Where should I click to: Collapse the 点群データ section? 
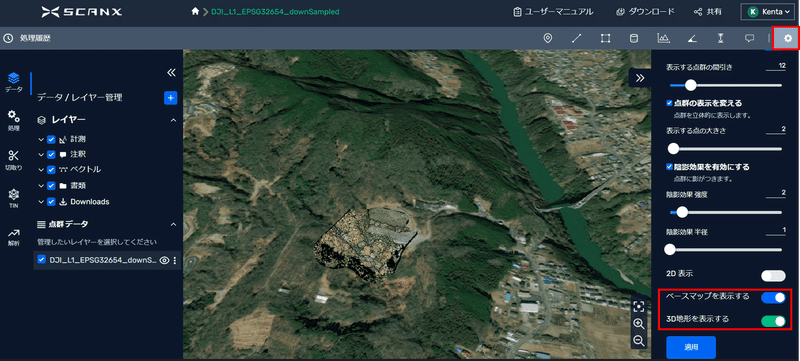173,224
